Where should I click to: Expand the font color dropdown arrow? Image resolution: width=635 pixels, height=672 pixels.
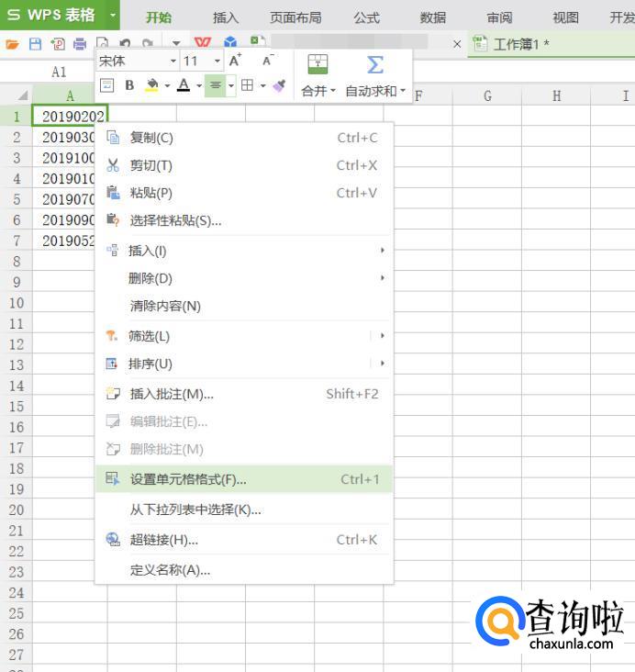coord(199,85)
